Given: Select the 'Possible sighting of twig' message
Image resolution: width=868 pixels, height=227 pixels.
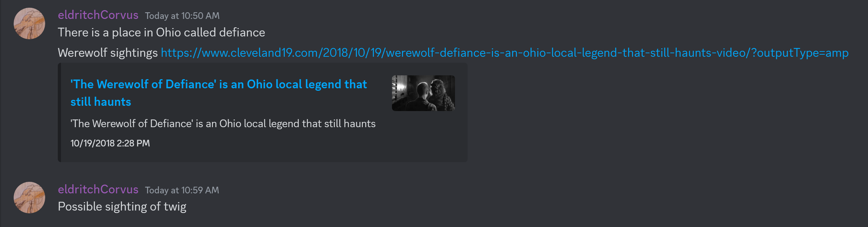Looking at the screenshot, I should click(122, 206).
